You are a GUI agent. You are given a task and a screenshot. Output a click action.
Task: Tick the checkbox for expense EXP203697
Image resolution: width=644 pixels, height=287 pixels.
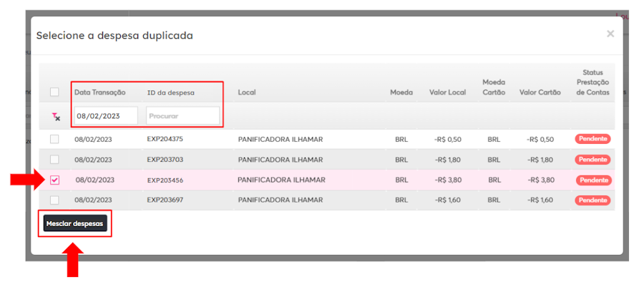[54, 200]
